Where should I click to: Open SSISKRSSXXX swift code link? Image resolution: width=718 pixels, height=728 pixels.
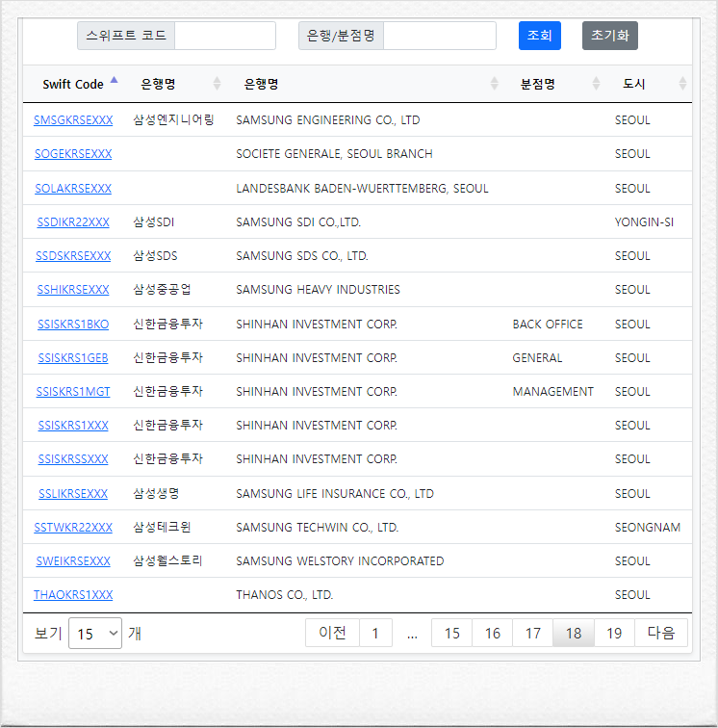(73, 459)
